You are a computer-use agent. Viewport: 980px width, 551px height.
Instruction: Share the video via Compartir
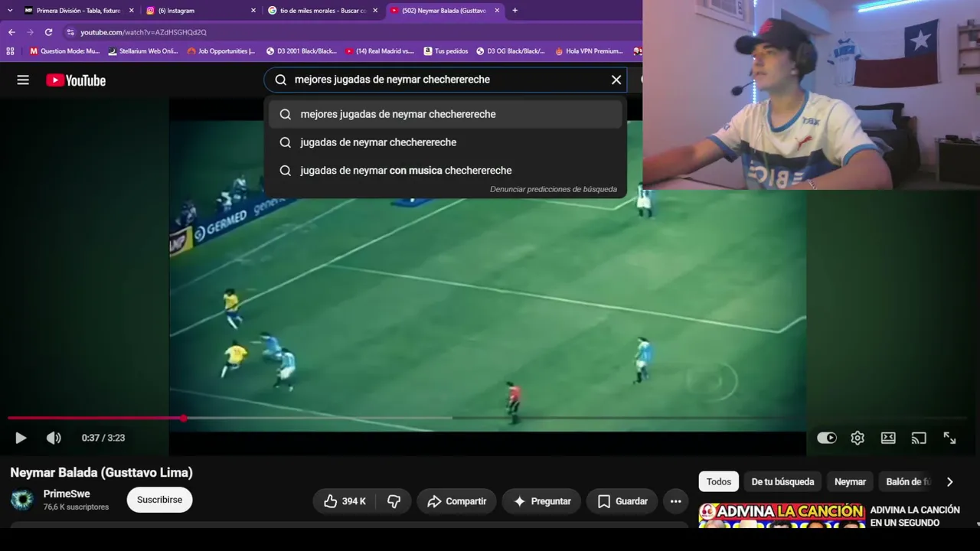(x=456, y=501)
